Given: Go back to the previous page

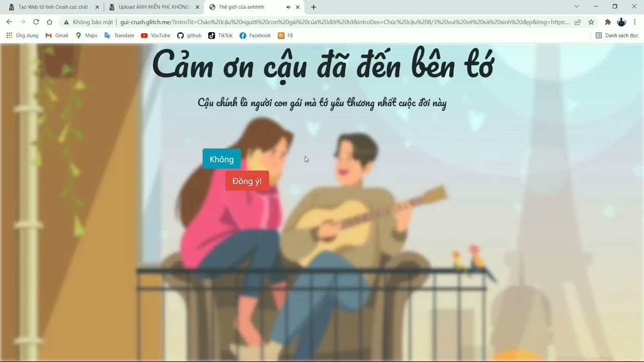Looking at the screenshot, I should click(9, 22).
